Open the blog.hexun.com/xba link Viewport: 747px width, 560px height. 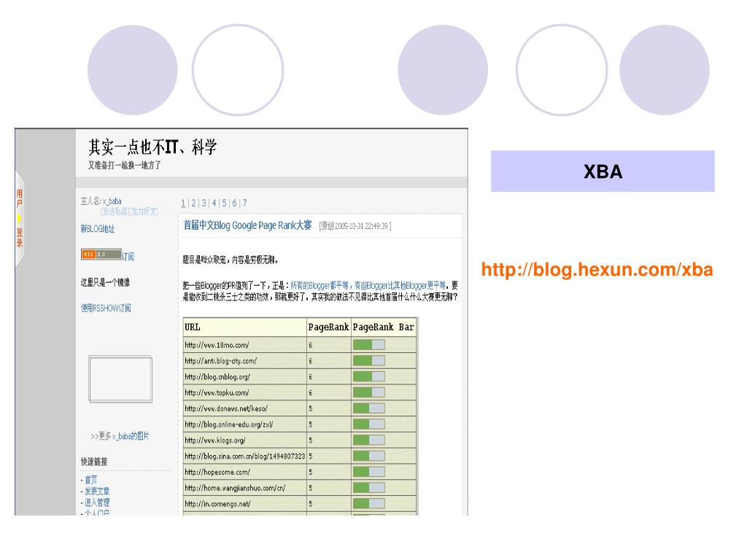tap(597, 270)
